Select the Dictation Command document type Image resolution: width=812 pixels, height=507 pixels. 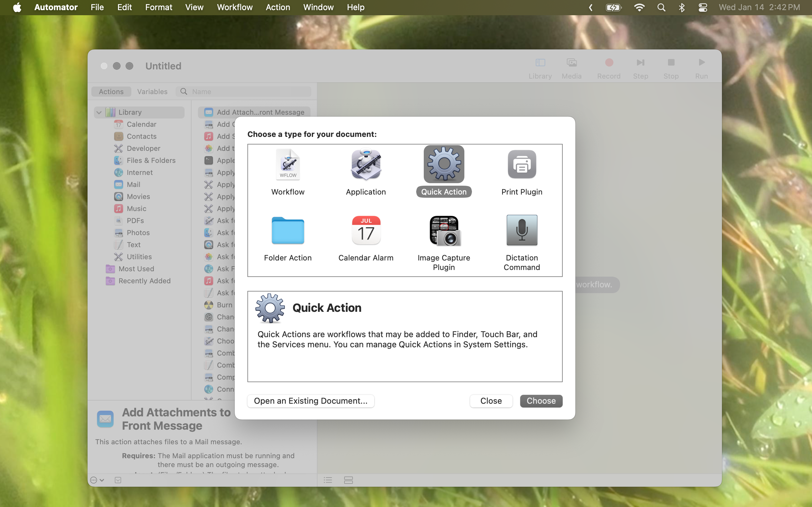521,230
